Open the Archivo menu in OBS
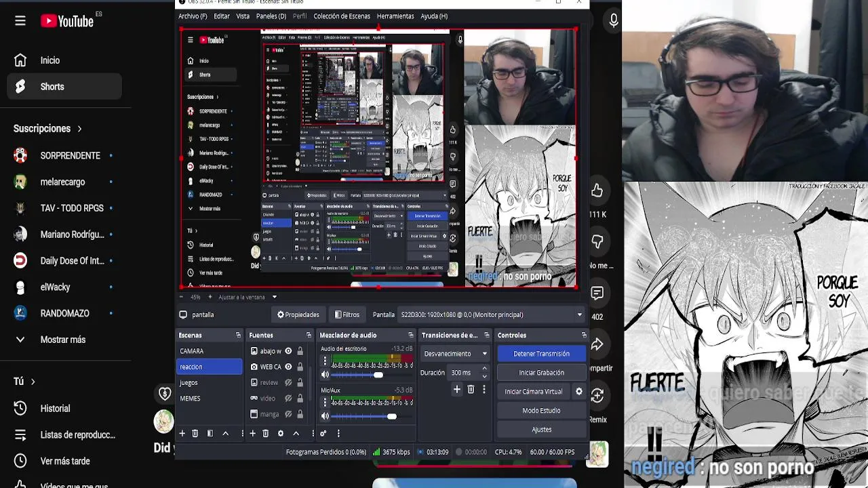The image size is (868, 488). pos(193,16)
